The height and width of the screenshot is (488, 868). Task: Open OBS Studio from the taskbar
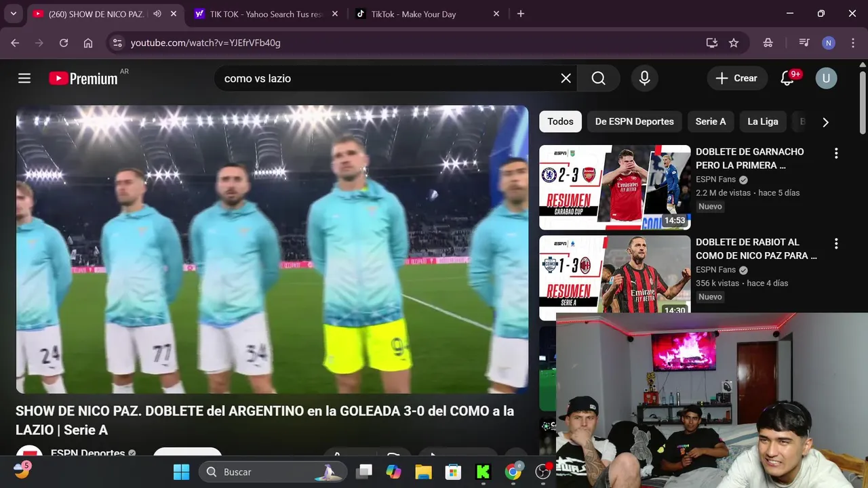(x=543, y=472)
